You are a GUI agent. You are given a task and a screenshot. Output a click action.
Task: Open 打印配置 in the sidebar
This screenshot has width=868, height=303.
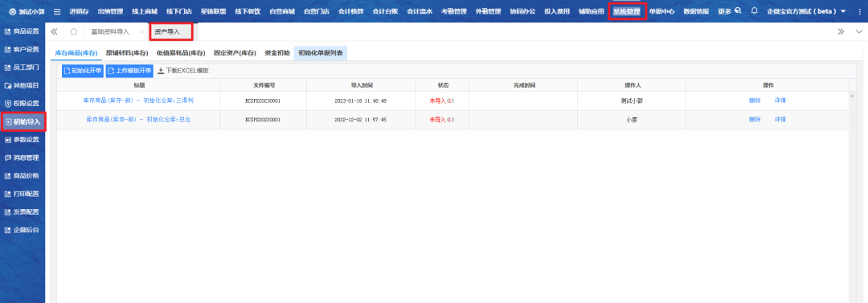coord(23,194)
